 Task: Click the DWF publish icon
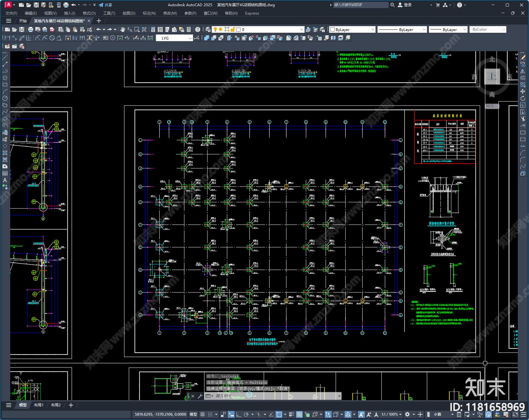point(52,29)
